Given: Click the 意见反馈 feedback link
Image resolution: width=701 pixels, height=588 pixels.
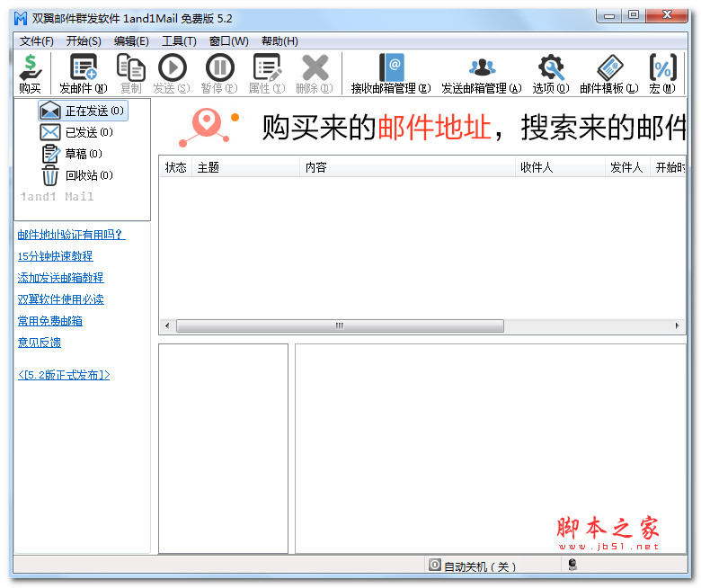Looking at the screenshot, I should coord(40,343).
